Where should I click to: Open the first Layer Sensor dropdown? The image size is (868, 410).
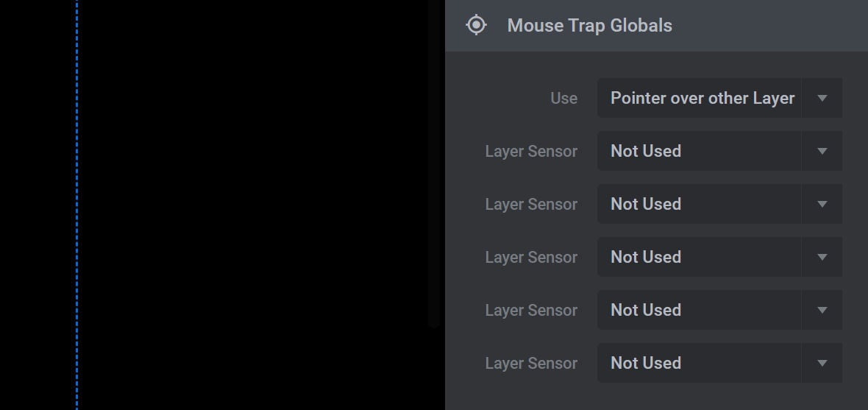719,151
